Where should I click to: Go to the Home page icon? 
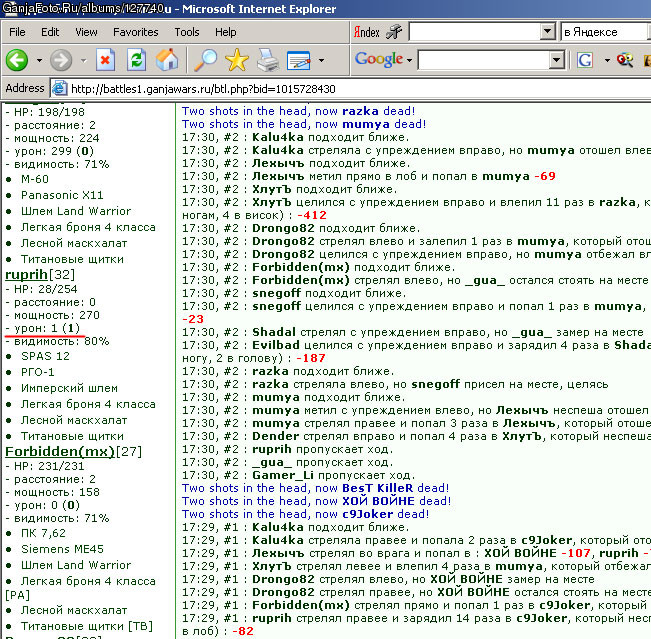(167, 60)
